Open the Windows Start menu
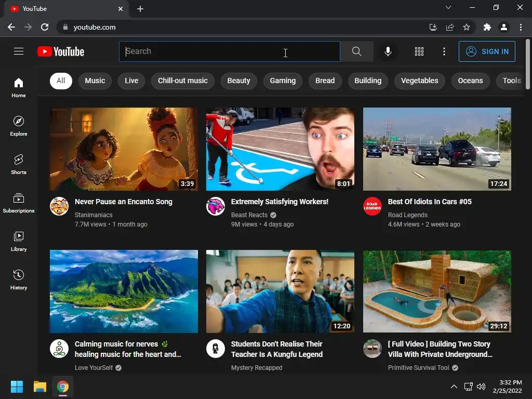This screenshot has width=532, height=399. pos(17,387)
